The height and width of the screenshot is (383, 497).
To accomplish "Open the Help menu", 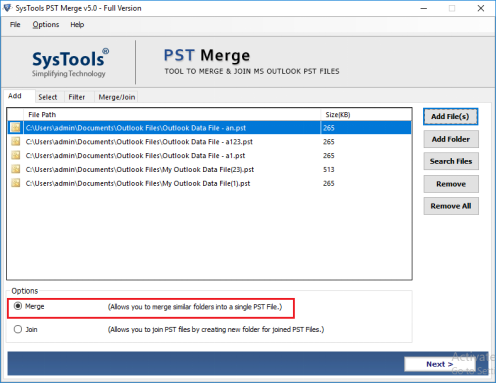I will click(77, 25).
